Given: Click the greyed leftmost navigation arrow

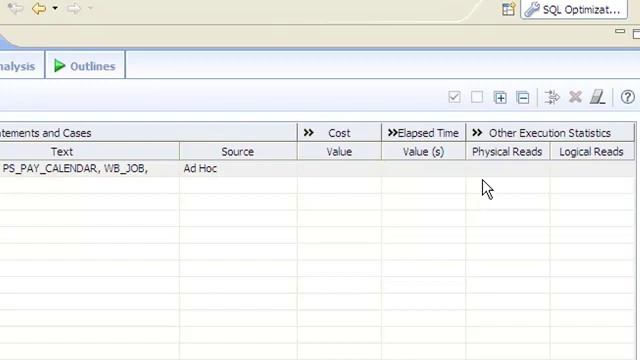Looking at the screenshot, I should coord(16,8).
